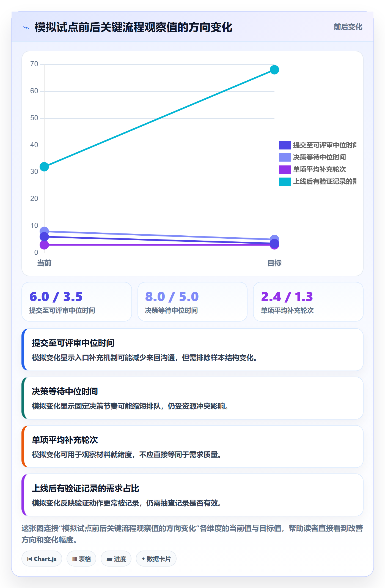Select the text 模拟变化显示固定决策节奏可能缩短排队
385x588 pixels.
pyautogui.click(x=96, y=406)
